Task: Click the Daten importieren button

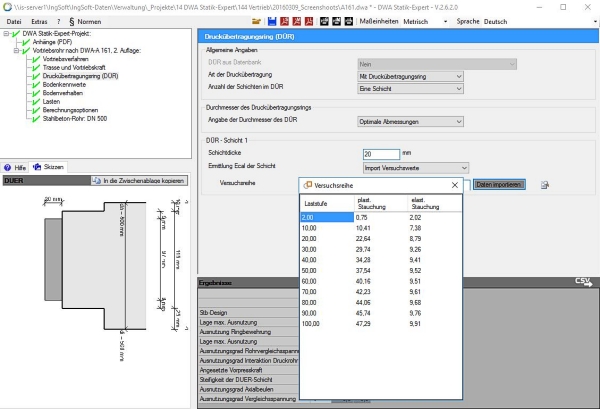Action: point(498,185)
